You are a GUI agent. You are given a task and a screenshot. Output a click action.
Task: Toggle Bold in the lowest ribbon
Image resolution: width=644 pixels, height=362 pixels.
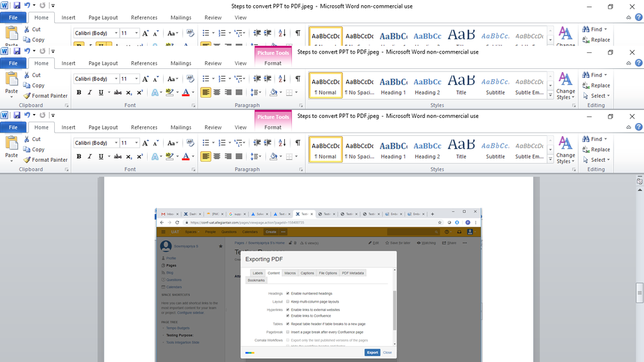(79, 157)
